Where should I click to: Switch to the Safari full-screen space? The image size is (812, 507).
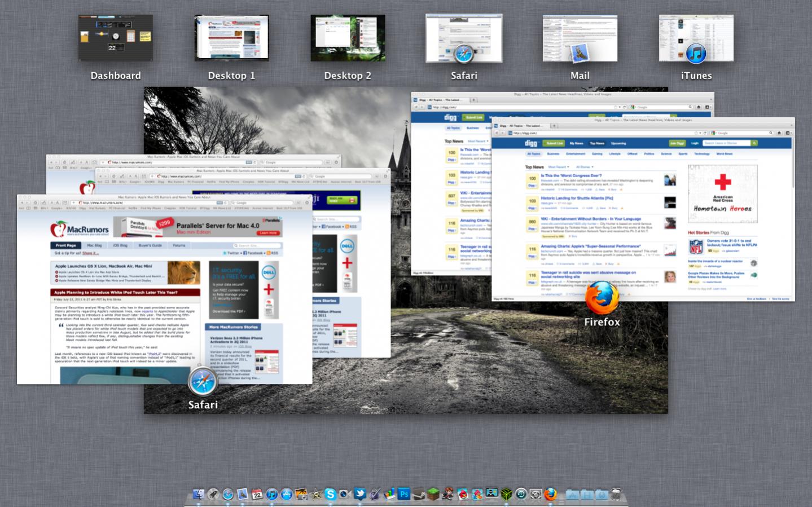[464, 38]
